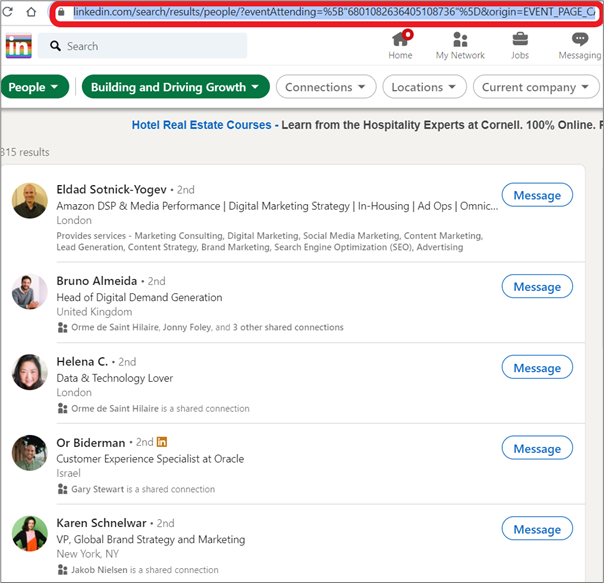Click 'Israel' location text
Image resolution: width=604 pixels, height=583 pixels.
click(x=68, y=473)
